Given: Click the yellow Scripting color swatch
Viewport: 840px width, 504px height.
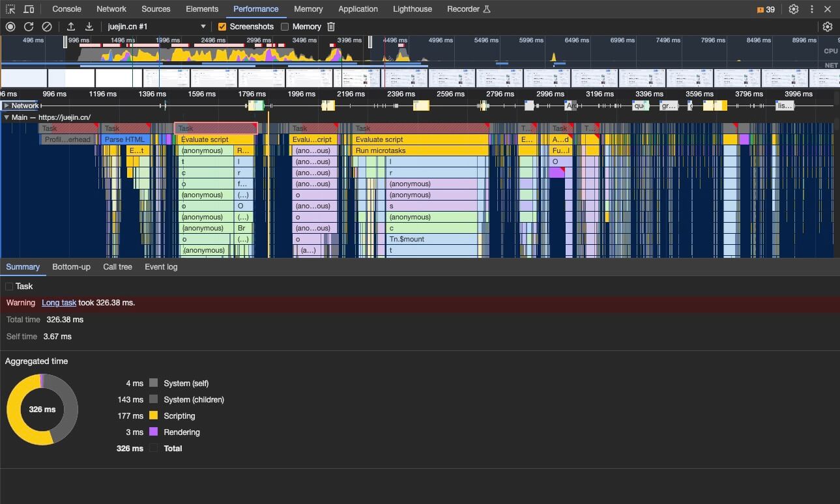Looking at the screenshot, I should (x=154, y=415).
